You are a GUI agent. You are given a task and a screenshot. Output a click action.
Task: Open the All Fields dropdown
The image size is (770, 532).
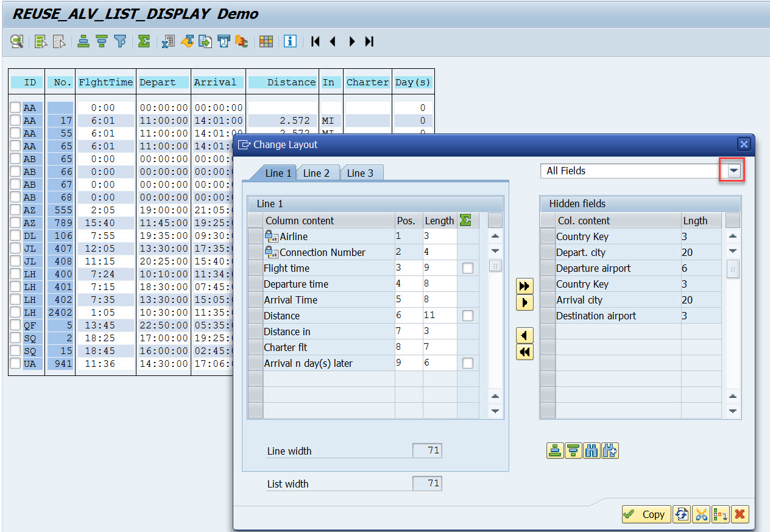coord(732,171)
